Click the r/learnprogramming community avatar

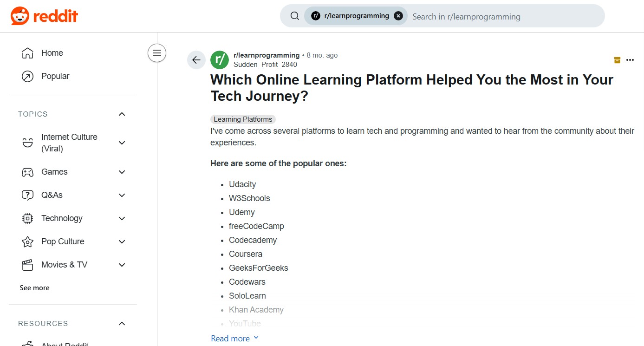[x=220, y=60]
